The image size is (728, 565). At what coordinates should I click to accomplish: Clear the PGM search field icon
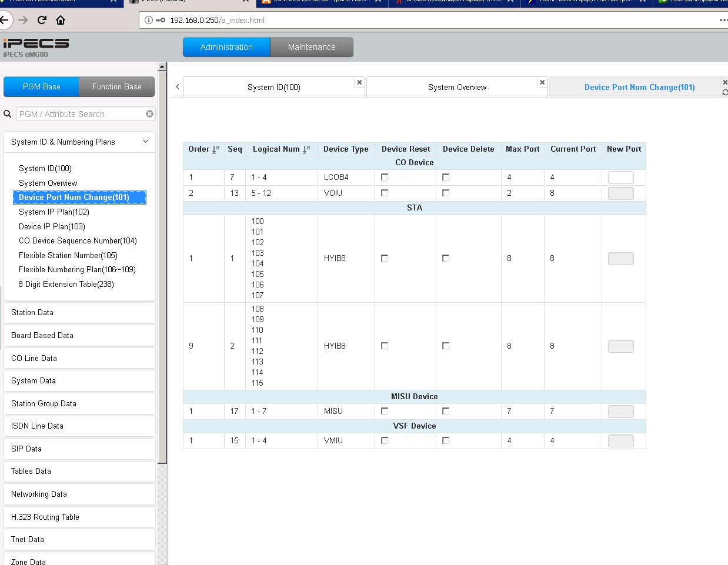click(x=149, y=114)
